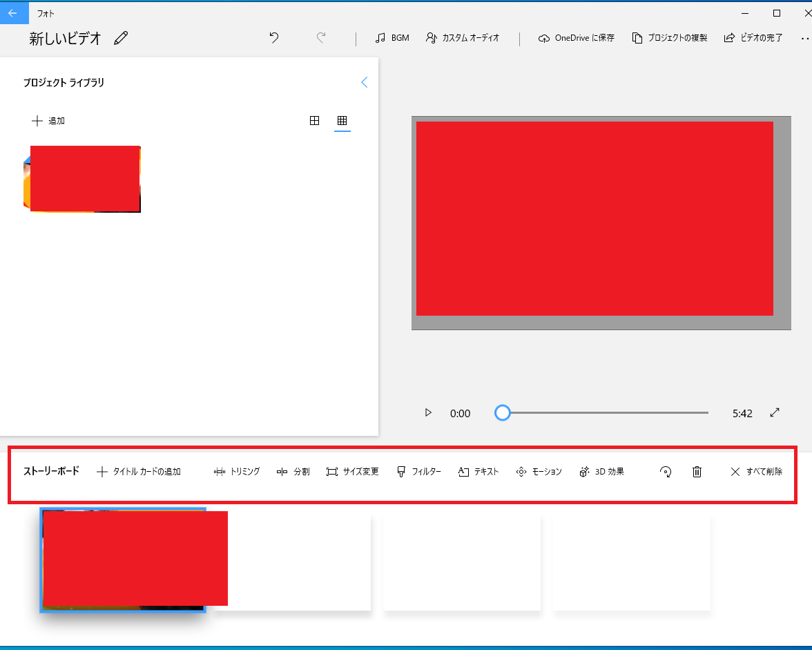Image resolution: width=812 pixels, height=650 pixels.
Task: Click the 新しいビデオ project title
Action: [x=65, y=38]
